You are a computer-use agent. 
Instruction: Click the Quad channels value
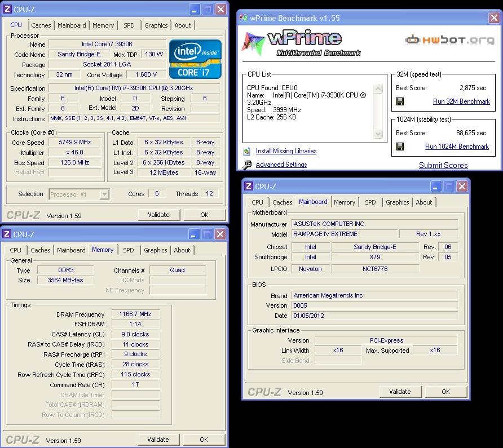click(178, 270)
